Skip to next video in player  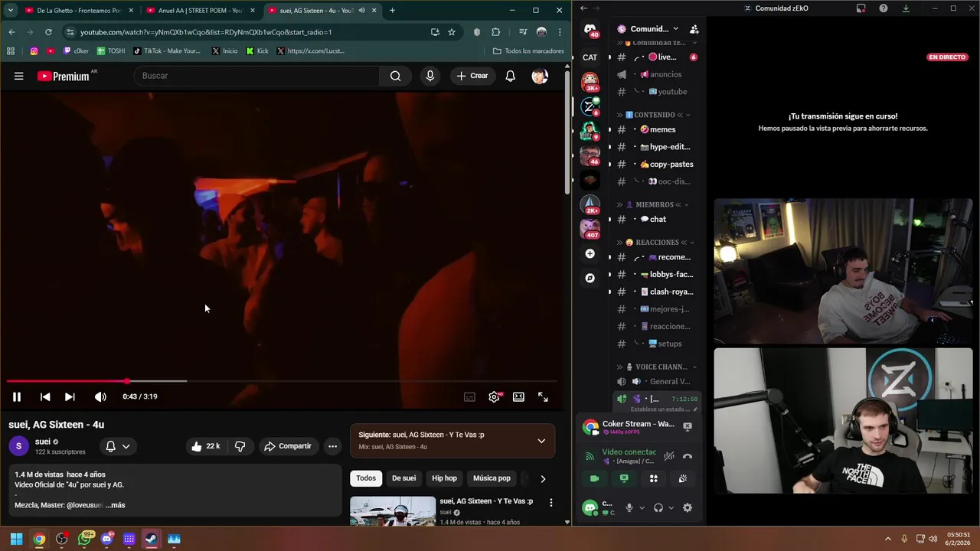70,396
